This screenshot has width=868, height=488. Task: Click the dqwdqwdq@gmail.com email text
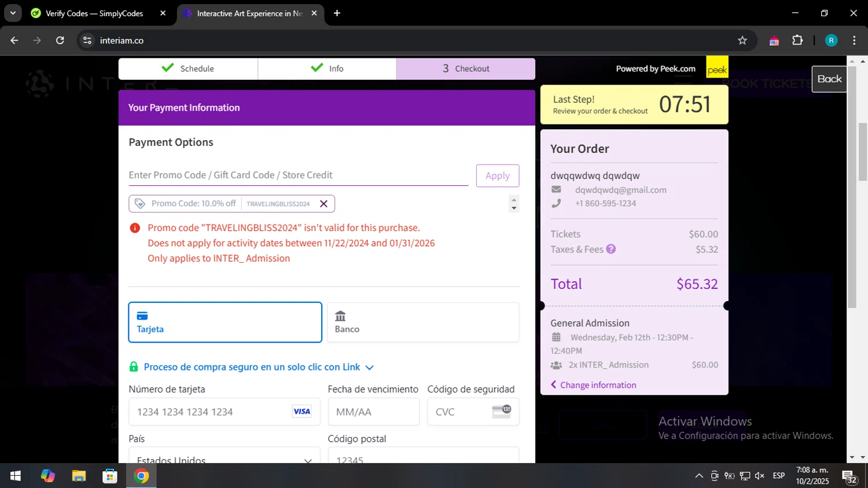coord(621,190)
